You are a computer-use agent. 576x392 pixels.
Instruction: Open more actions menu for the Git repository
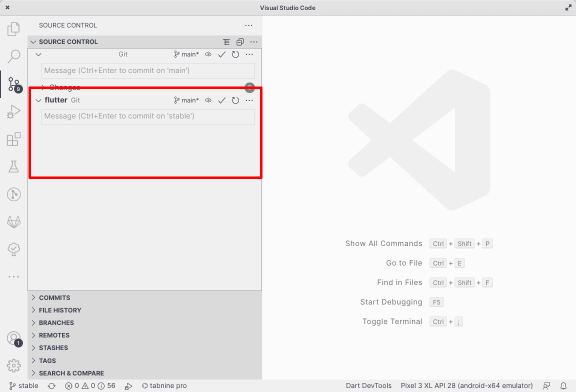[x=249, y=54]
